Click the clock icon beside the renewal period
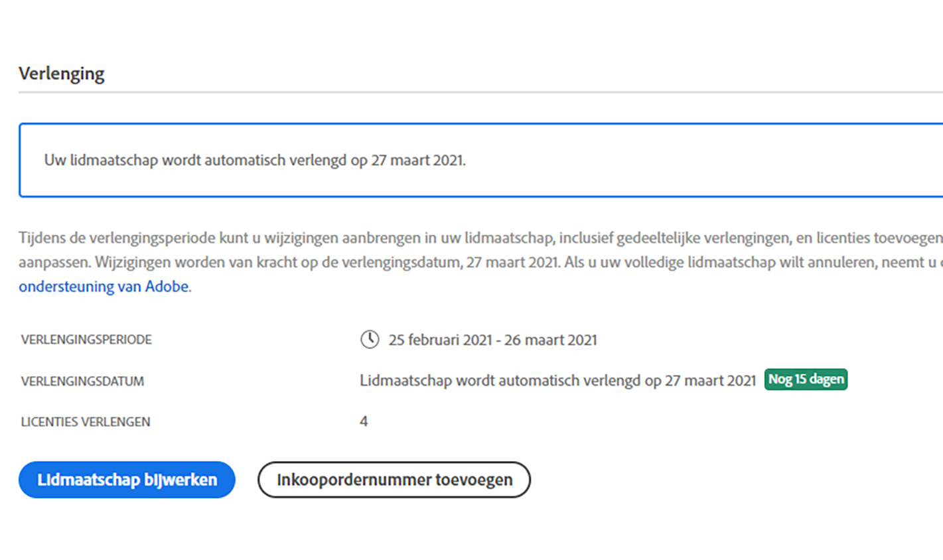The width and height of the screenshot is (943, 560). pos(370,339)
